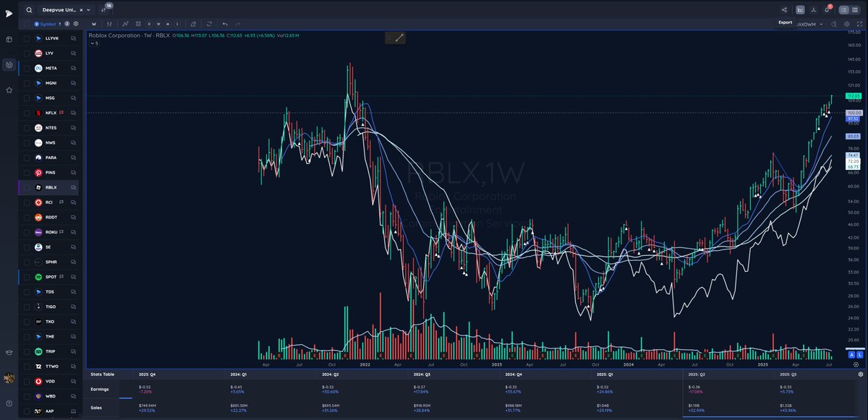This screenshot has height=420, width=868.
Task: Select TKO in the watchlist
Action: click(49, 322)
